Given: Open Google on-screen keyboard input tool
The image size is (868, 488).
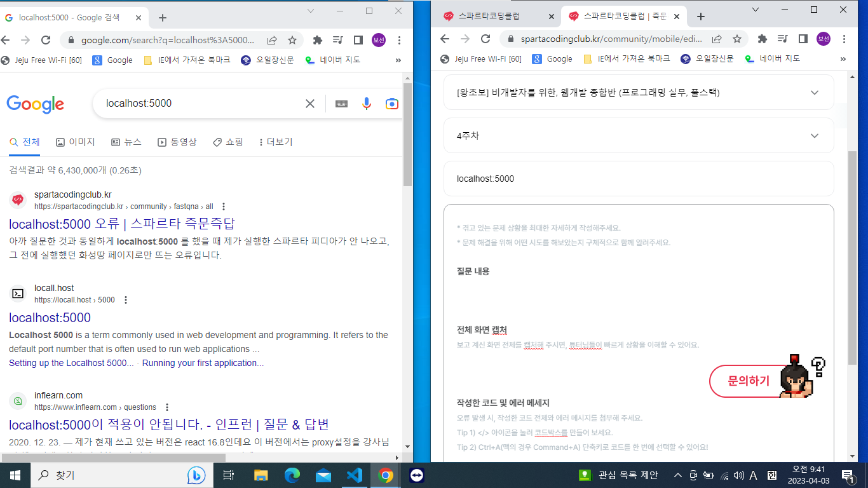Looking at the screenshot, I should (341, 104).
